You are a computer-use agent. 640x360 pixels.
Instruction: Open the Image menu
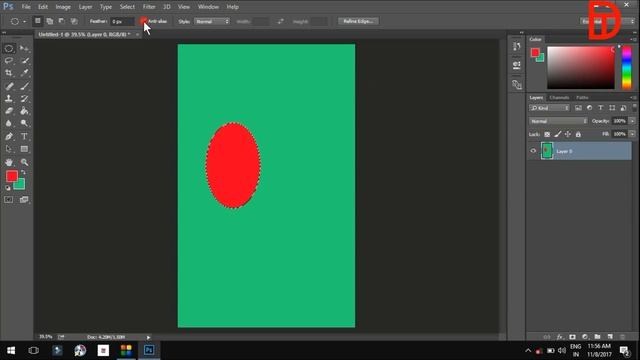[63, 7]
